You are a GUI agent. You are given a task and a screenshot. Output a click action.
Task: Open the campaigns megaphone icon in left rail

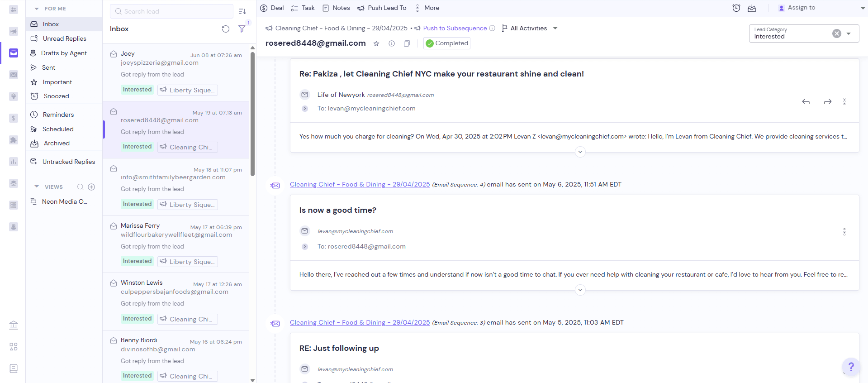[14, 31]
